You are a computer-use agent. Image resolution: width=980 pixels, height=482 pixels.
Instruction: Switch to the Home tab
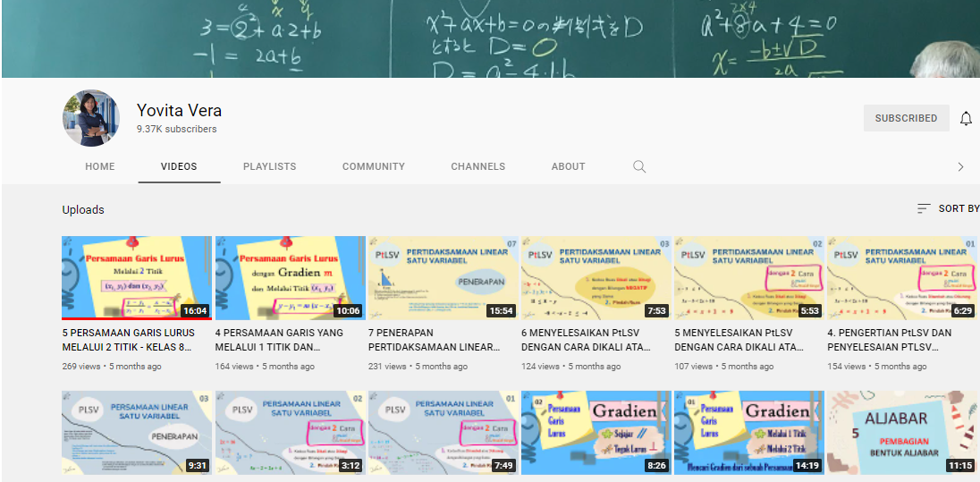pos(100,166)
